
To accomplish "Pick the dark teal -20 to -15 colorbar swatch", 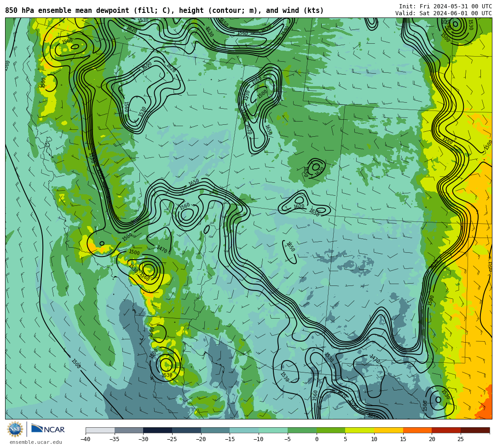I will [215, 430].
